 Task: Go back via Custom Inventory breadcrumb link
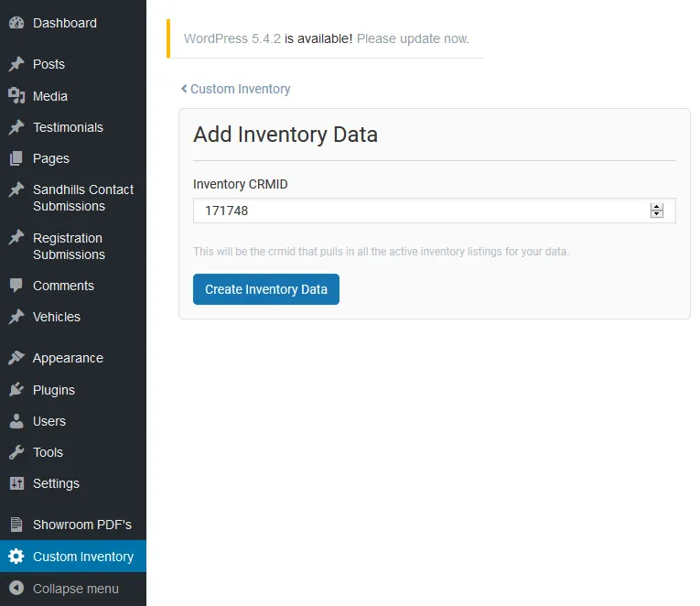click(240, 89)
